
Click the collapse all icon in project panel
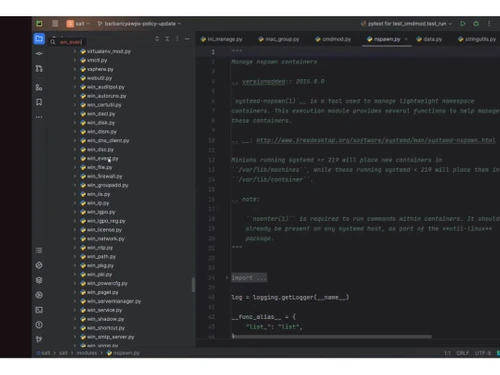167,39
